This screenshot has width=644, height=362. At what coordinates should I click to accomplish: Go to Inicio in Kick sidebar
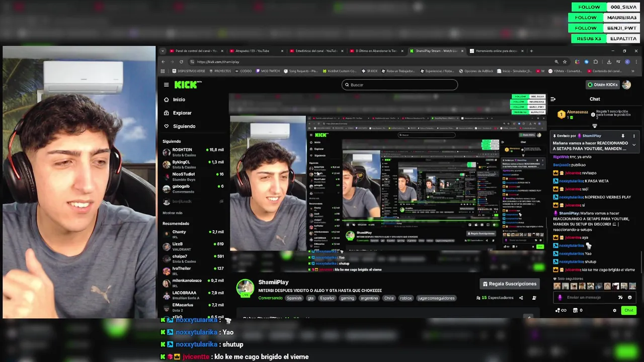pos(179,100)
